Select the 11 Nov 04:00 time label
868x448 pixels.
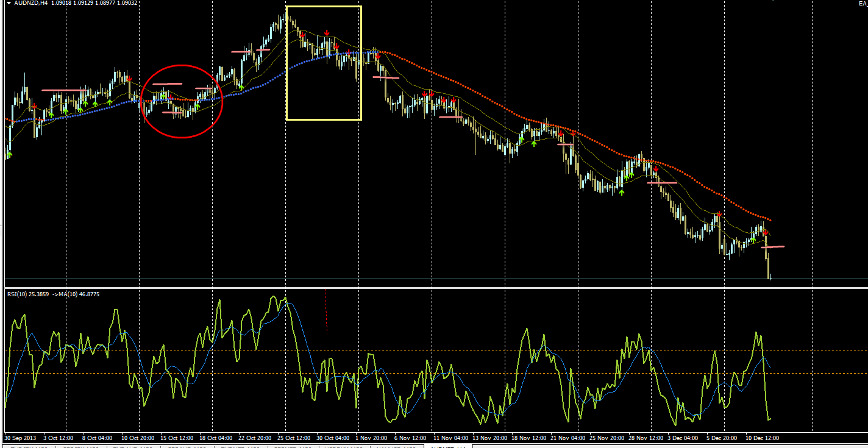[450, 438]
